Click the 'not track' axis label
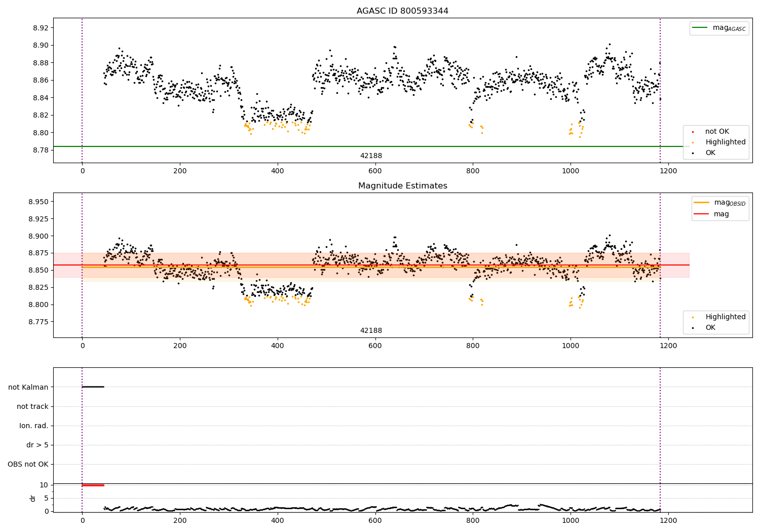This screenshot has height=532, width=760. pos(32,406)
